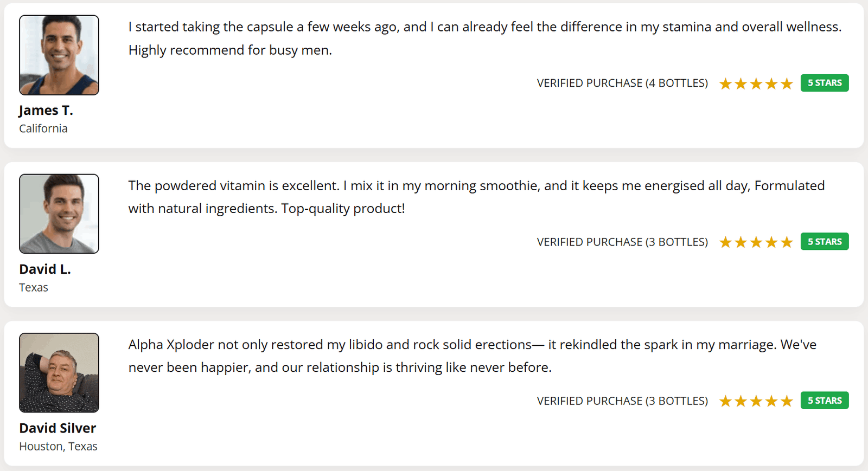Click the star rating on David Silver's review
868x471 pixels.
coord(756,401)
